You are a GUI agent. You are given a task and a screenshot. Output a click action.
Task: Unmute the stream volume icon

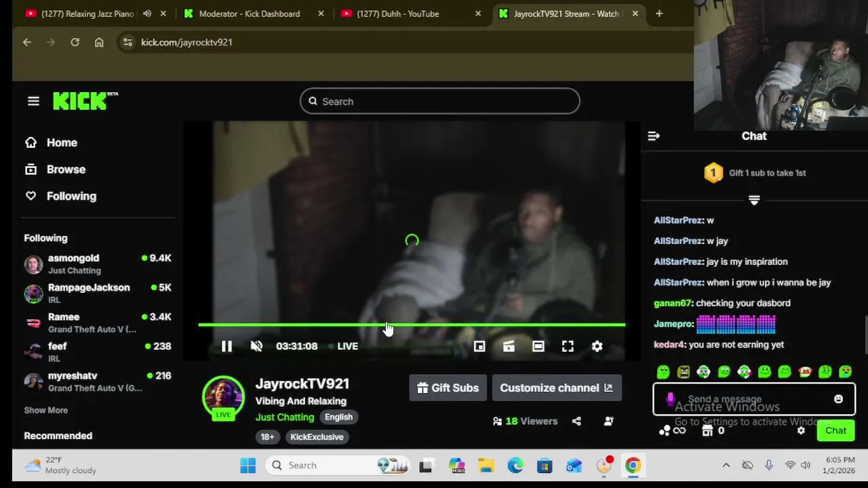click(x=256, y=346)
